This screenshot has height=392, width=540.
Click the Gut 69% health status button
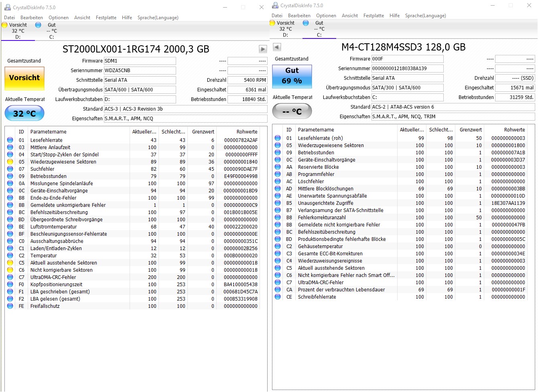[292, 77]
